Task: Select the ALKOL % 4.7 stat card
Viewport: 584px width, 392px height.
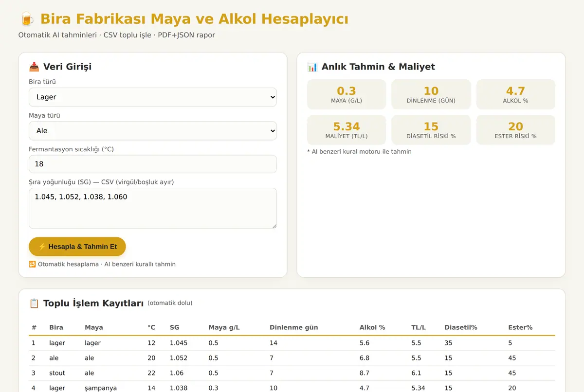Action: click(516, 94)
